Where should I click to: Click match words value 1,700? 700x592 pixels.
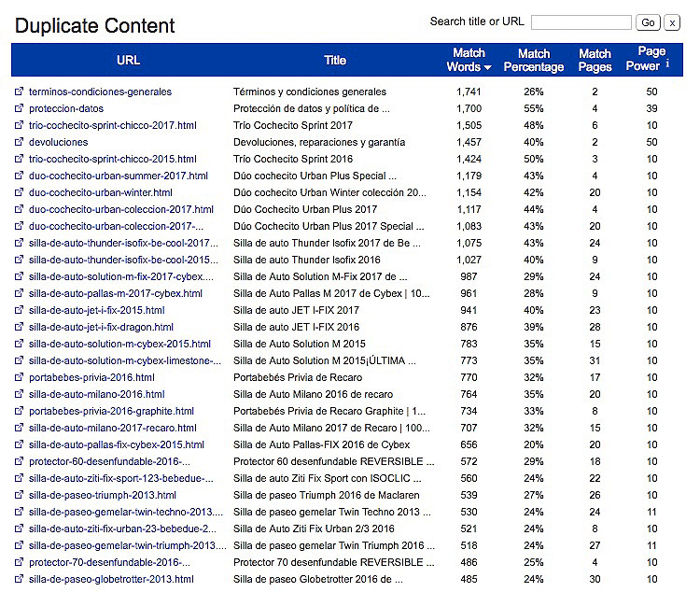click(469, 108)
